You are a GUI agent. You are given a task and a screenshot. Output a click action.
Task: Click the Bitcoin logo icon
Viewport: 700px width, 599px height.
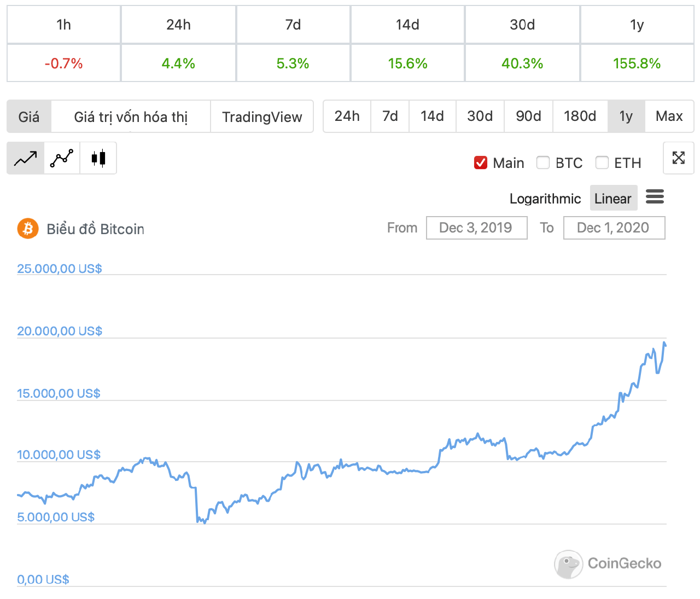[28, 229]
